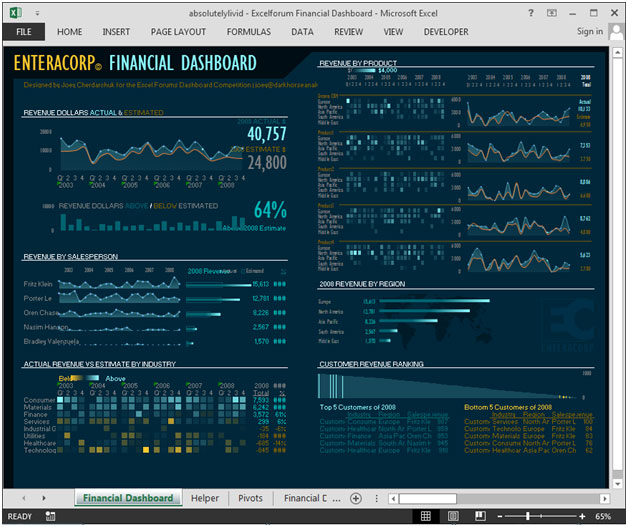Image resolution: width=628 pixels, height=527 pixels.
Task: Select the Financial Dashboard sheet tab
Action: pos(128,498)
